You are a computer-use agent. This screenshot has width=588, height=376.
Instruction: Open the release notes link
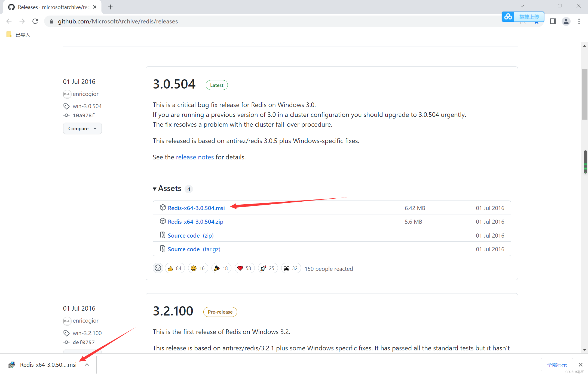click(195, 157)
